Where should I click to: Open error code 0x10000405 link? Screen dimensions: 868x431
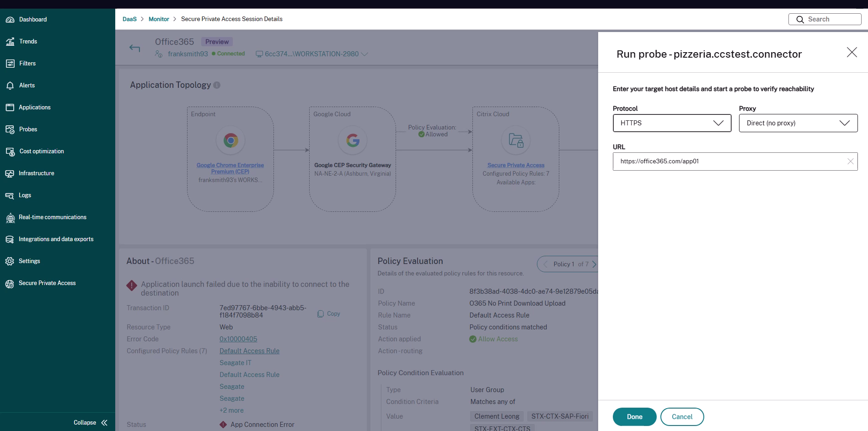[238, 339]
